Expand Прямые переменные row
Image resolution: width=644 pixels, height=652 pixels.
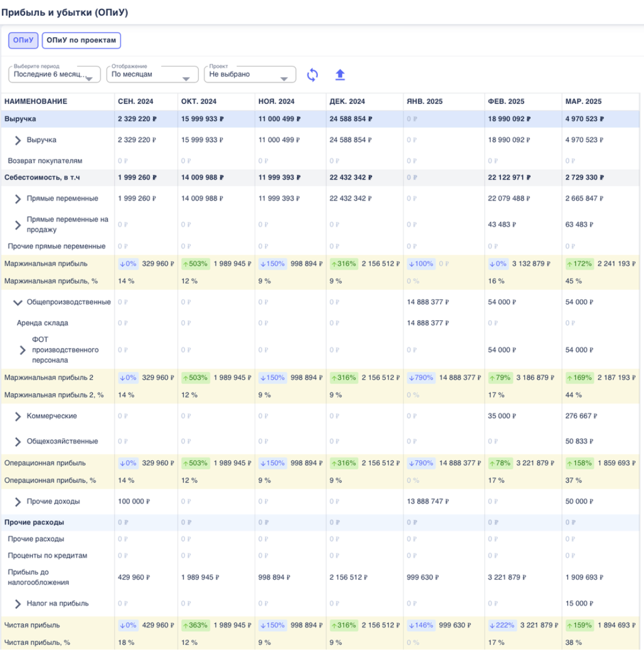(18, 199)
